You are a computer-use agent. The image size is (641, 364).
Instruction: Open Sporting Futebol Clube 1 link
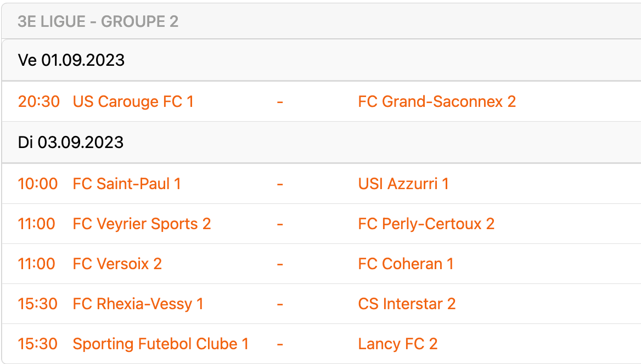tap(161, 344)
